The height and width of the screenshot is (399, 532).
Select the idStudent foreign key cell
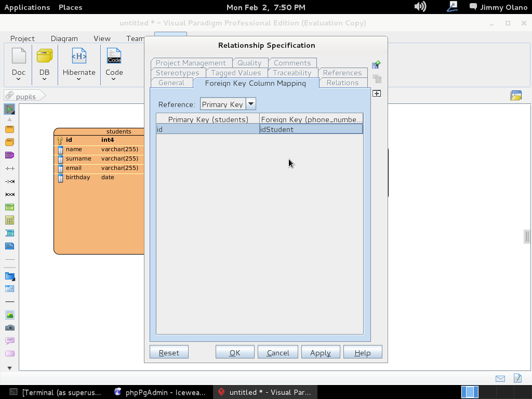(x=311, y=129)
